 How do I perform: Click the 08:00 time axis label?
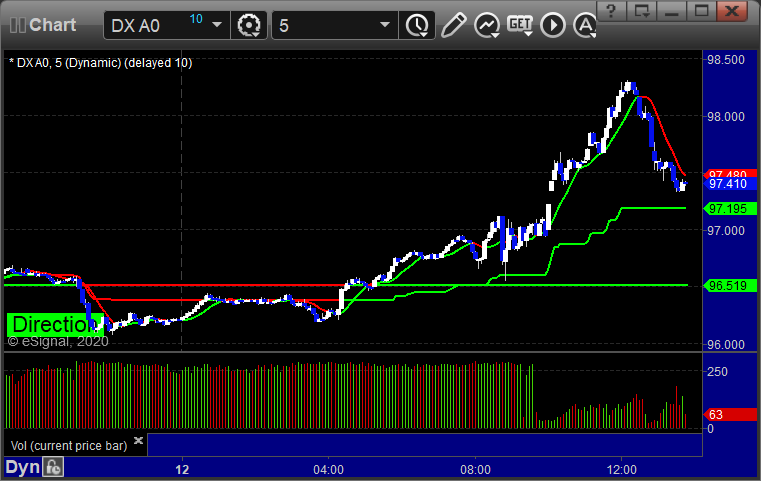[x=475, y=470]
